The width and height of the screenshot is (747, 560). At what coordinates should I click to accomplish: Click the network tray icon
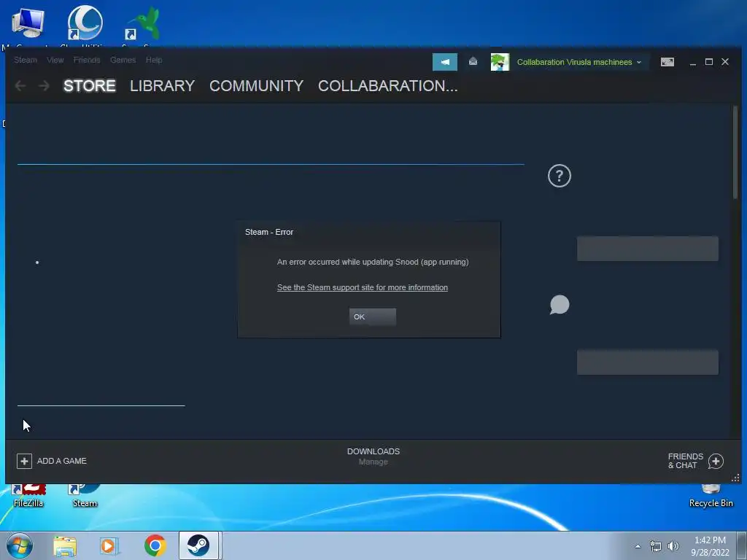click(x=656, y=546)
